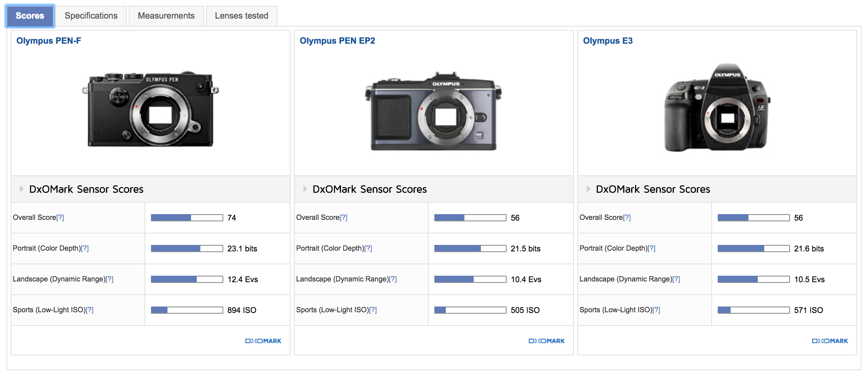Click PEN-F color depth bar 23.1 bits
The image size is (868, 376).
click(187, 249)
